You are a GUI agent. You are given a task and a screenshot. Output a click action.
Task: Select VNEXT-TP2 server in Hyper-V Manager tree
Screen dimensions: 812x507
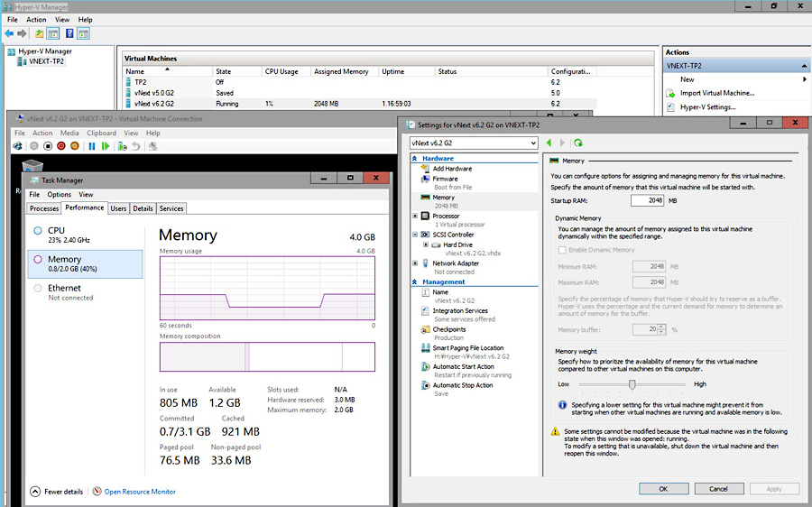point(46,61)
